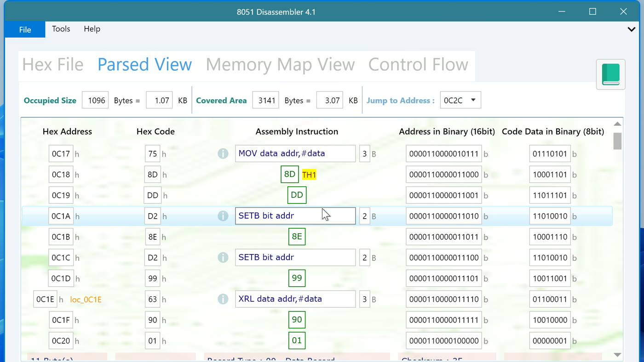Screen dimensions: 644x362
Task: Click the 1.07 KB field
Action: pyautogui.click(x=159, y=100)
